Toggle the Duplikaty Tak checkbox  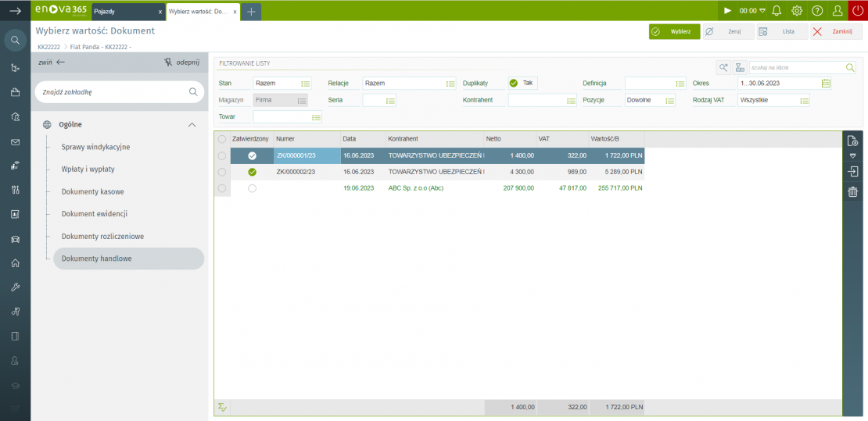coord(514,84)
